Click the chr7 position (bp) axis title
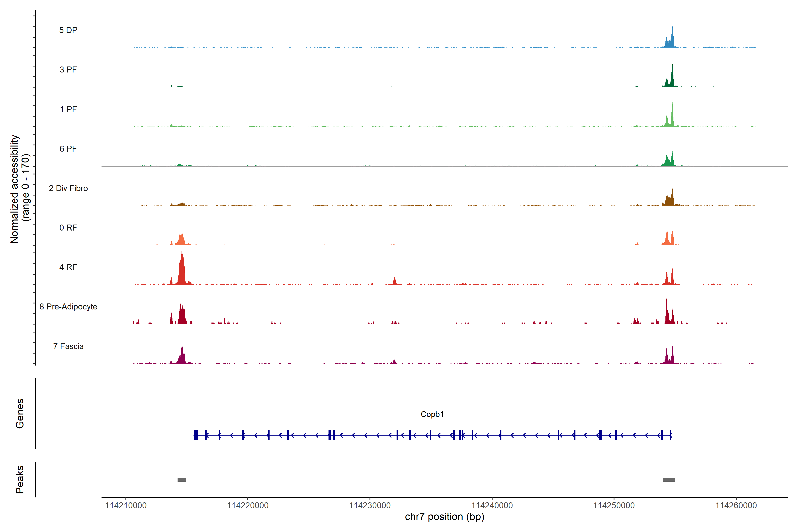Viewport: 798px width, 532px height. 444,517
